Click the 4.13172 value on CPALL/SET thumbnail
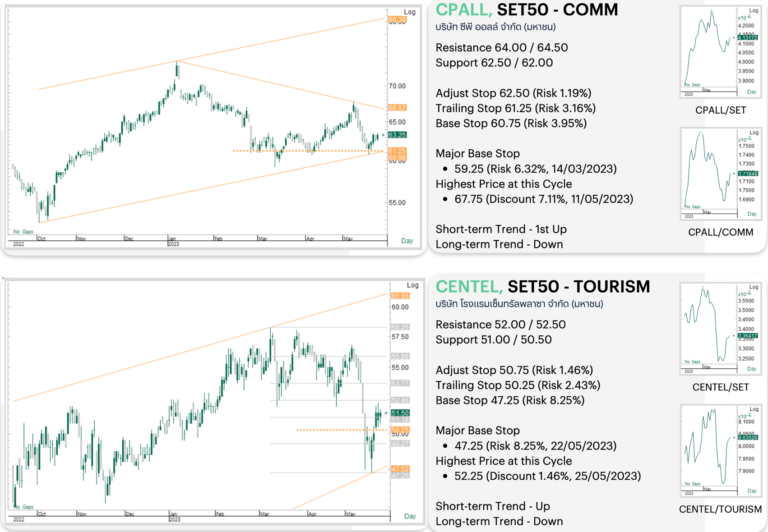Image resolution: width=768 pixels, height=532 pixels. click(x=747, y=38)
